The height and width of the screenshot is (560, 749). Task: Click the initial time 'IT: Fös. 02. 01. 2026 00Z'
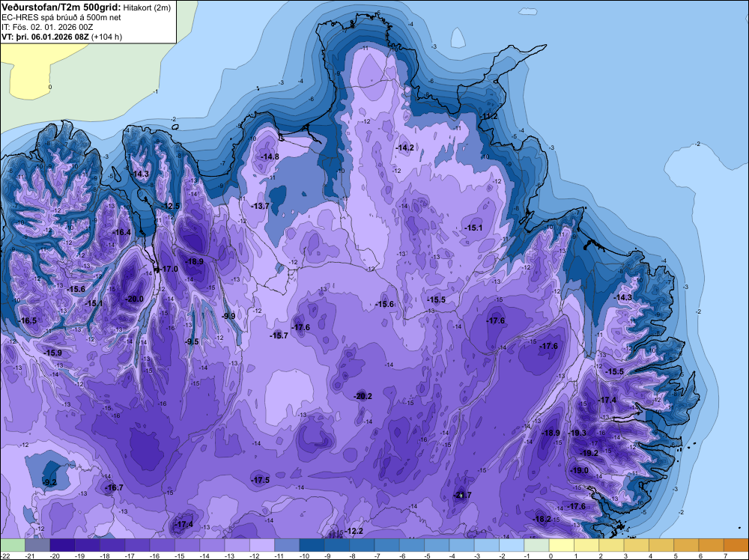pyautogui.click(x=47, y=27)
